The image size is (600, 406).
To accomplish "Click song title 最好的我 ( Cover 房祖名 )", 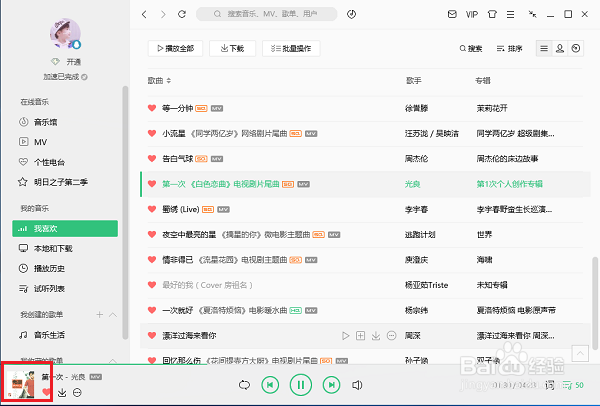I will pyautogui.click(x=207, y=285).
